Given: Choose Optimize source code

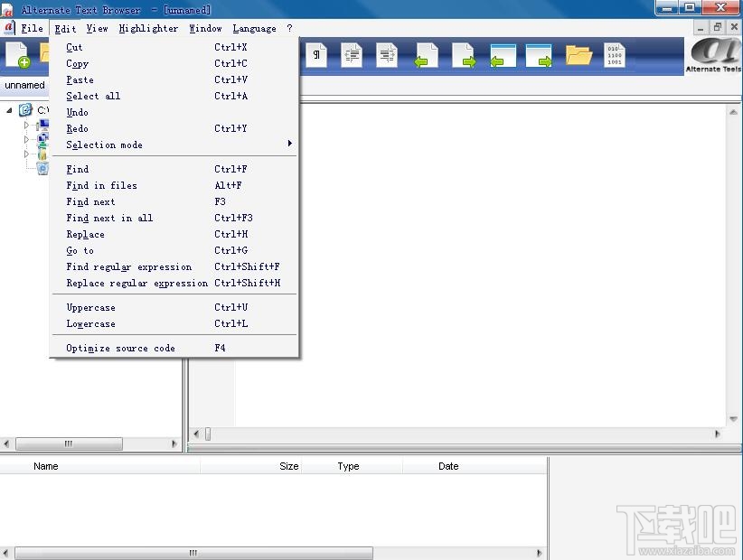Looking at the screenshot, I should point(174,348).
